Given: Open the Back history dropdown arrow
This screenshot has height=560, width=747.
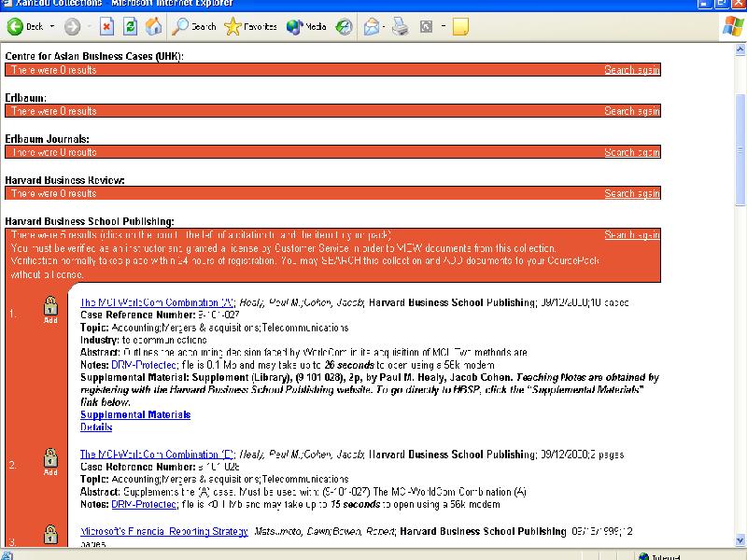Looking at the screenshot, I should point(52,27).
